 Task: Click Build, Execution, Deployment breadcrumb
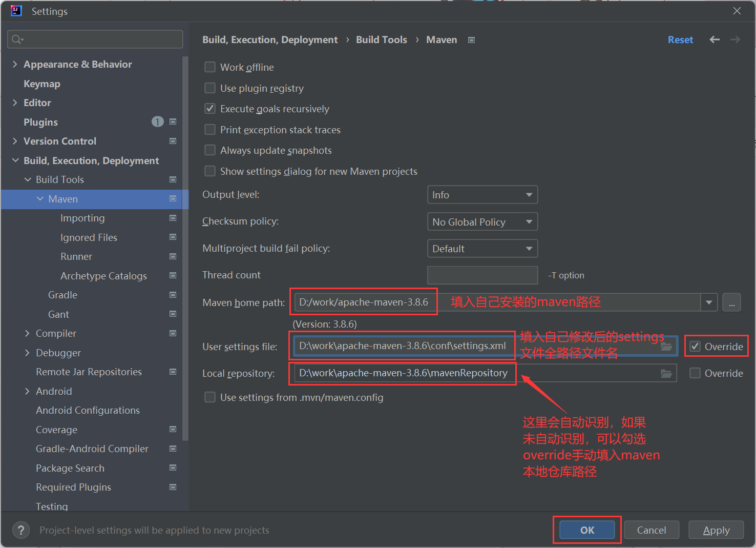270,39
